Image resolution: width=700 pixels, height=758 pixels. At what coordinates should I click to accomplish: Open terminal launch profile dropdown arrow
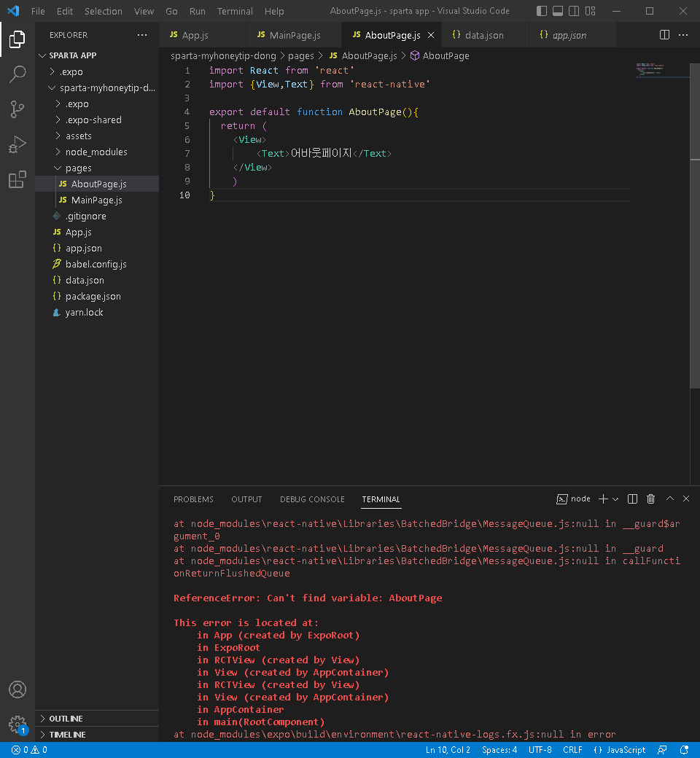tap(615, 499)
